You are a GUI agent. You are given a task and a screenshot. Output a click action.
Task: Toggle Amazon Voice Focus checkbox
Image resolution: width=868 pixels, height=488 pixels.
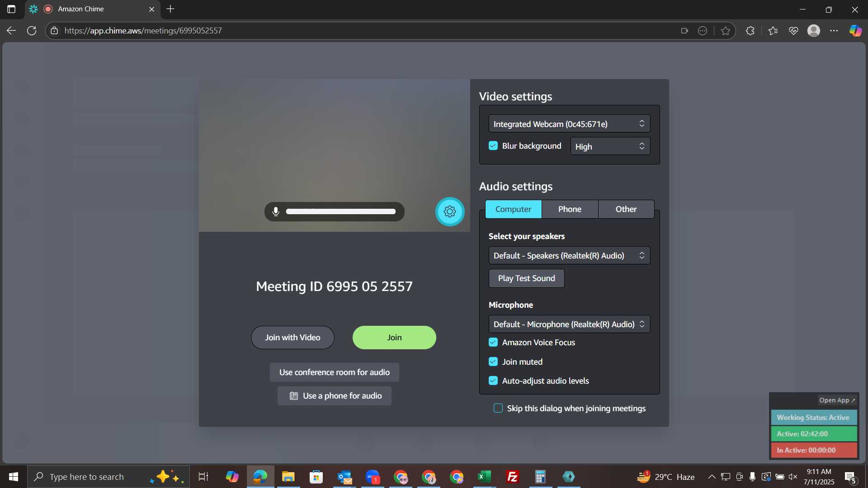pos(493,343)
